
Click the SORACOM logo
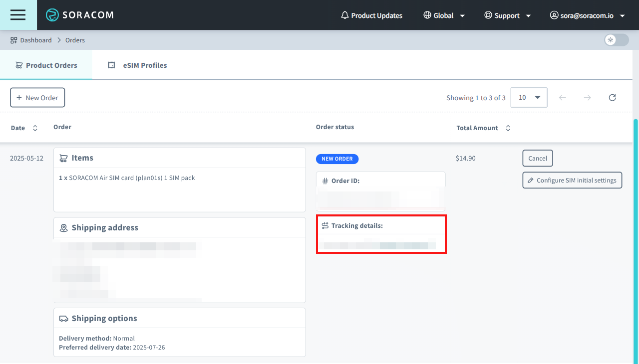click(x=80, y=15)
